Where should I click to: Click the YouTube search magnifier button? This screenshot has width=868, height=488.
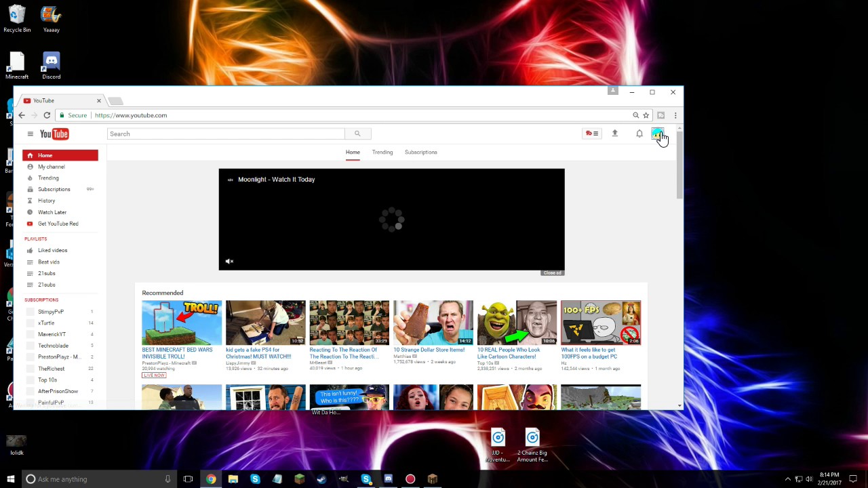pos(357,134)
